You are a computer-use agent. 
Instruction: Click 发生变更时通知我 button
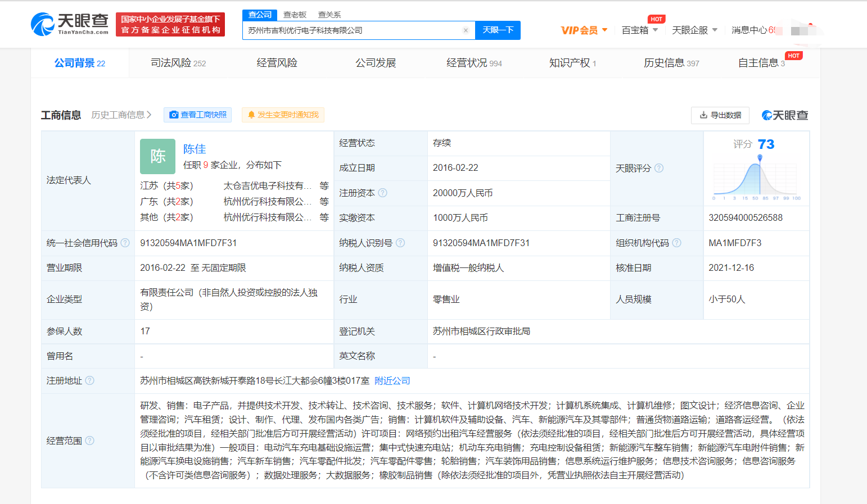tap(283, 115)
